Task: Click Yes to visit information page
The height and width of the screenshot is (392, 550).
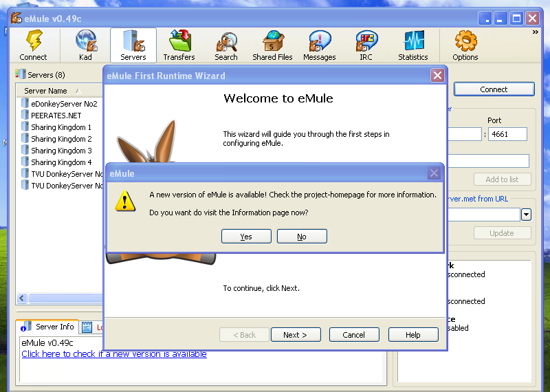Action: click(246, 236)
